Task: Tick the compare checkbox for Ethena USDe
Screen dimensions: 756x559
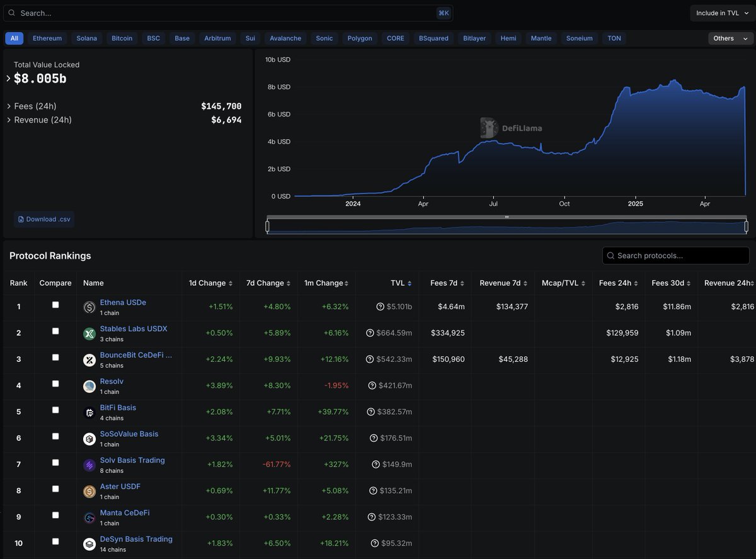Action: click(55, 305)
